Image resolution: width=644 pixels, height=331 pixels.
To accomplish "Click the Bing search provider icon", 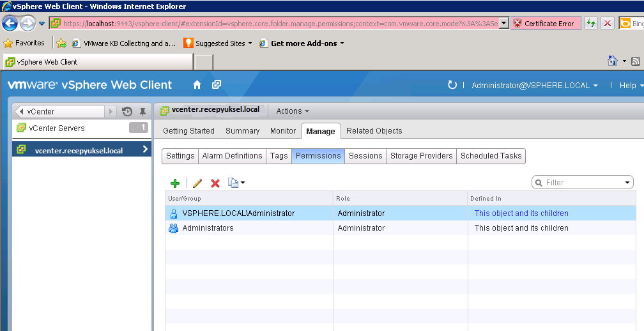I will coord(625,24).
